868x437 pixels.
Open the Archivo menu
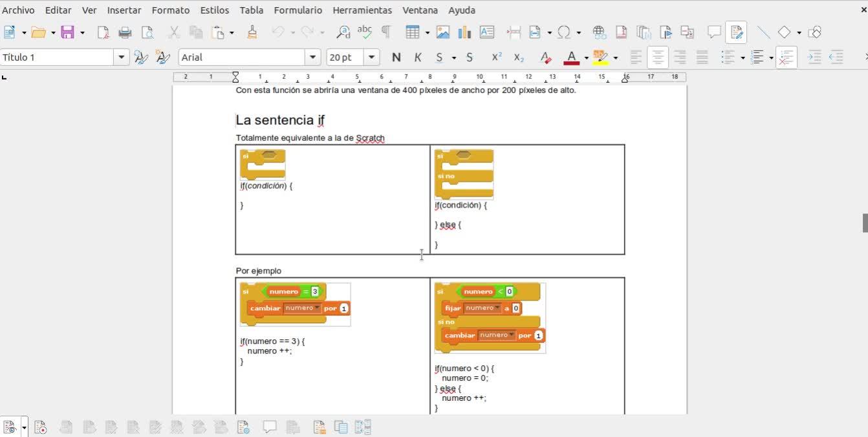[19, 10]
